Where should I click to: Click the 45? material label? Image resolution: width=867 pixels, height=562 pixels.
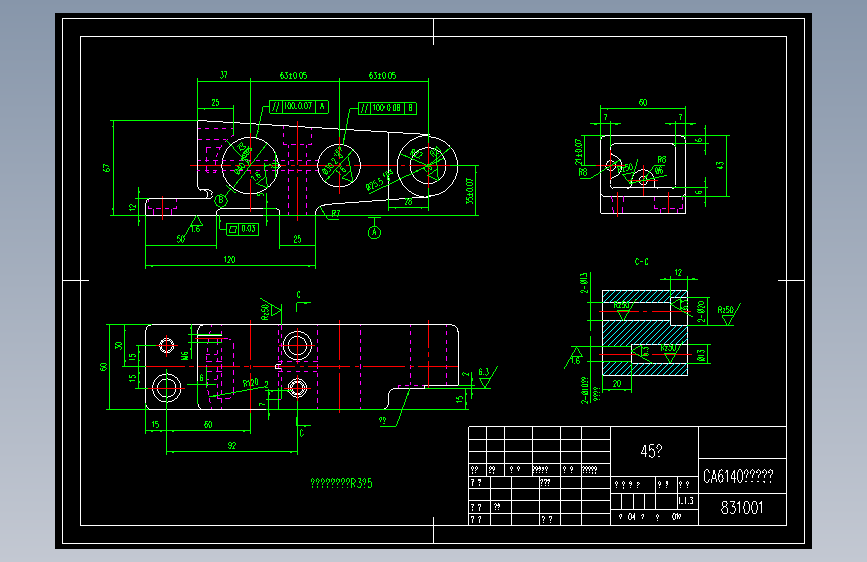pos(651,451)
